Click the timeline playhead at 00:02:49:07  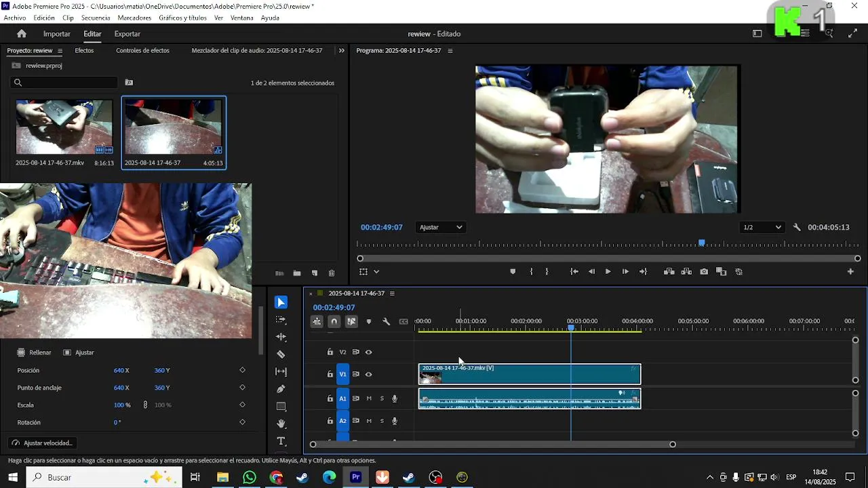pos(571,328)
